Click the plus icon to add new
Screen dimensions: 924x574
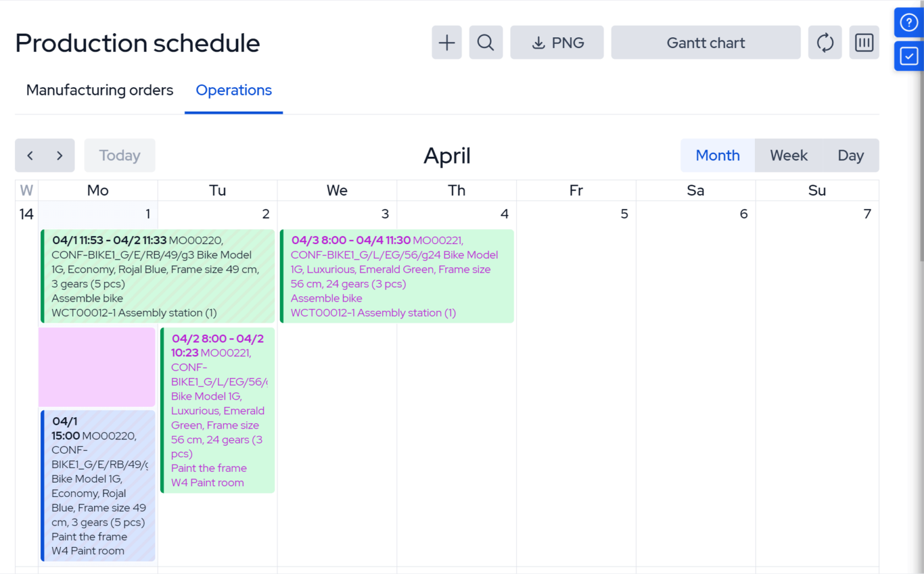(446, 43)
